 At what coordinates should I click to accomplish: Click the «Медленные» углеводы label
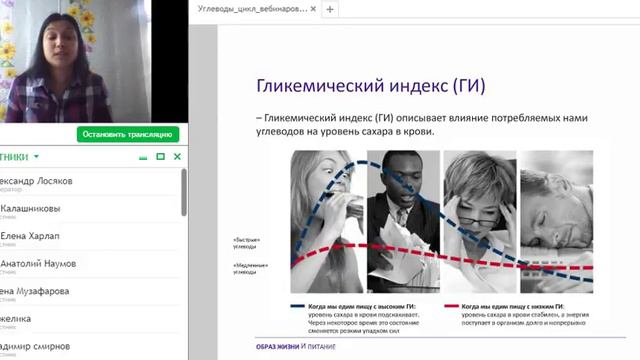tap(250, 268)
